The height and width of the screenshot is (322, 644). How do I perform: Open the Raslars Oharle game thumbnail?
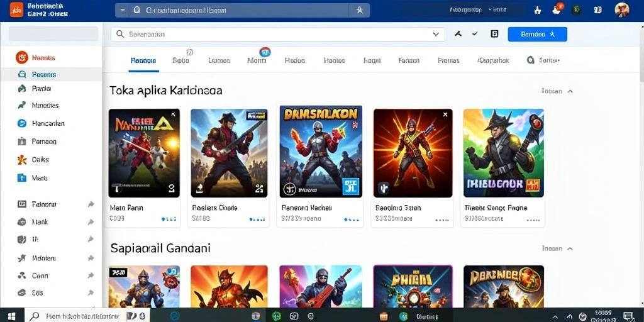(229, 153)
